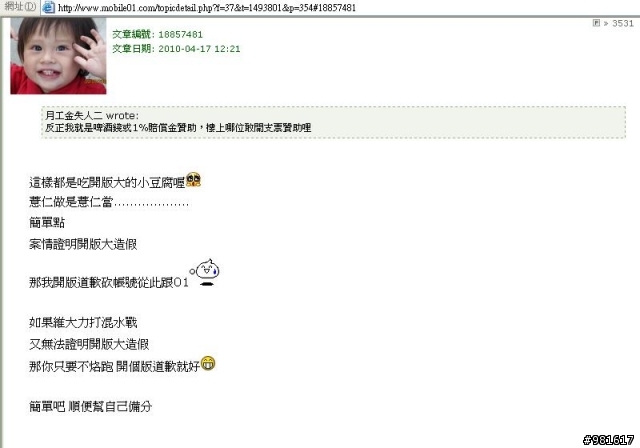Click the crying emoji after 小豆腐喔
This screenshot has height=448, width=640.
[193, 180]
